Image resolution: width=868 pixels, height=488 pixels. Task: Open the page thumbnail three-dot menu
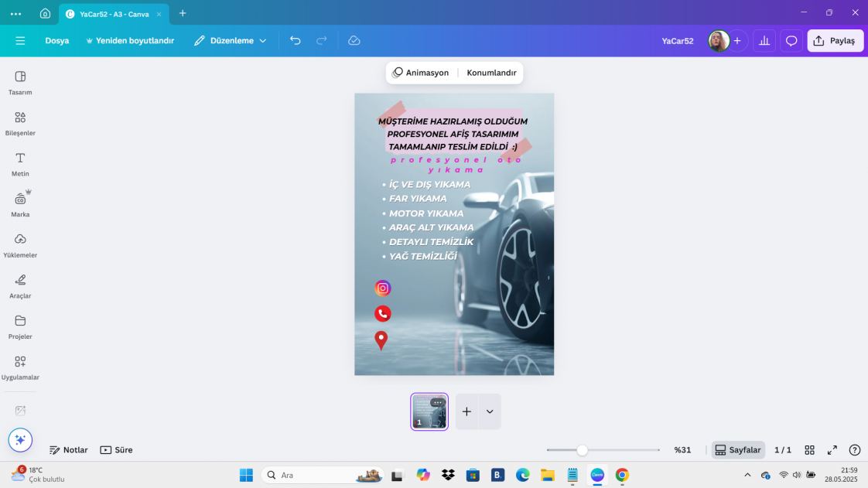438,402
